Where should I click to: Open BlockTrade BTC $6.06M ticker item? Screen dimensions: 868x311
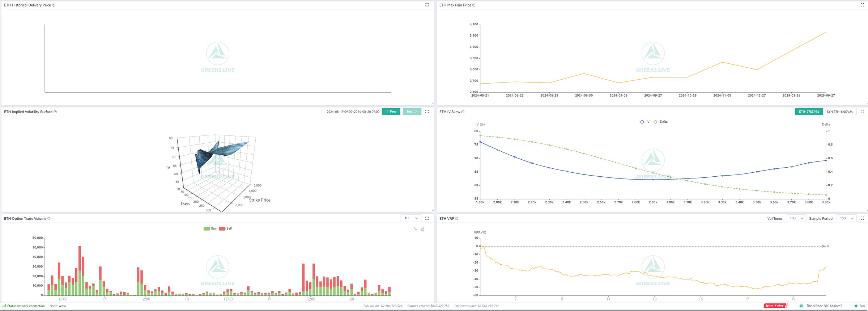(824, 306)
